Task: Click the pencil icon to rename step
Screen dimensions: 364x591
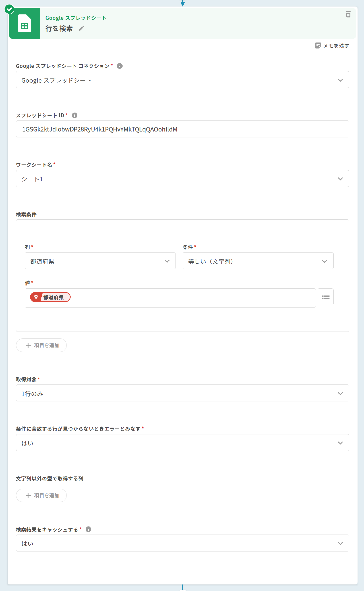Action: pyautogui.click(x=82, y=28)
